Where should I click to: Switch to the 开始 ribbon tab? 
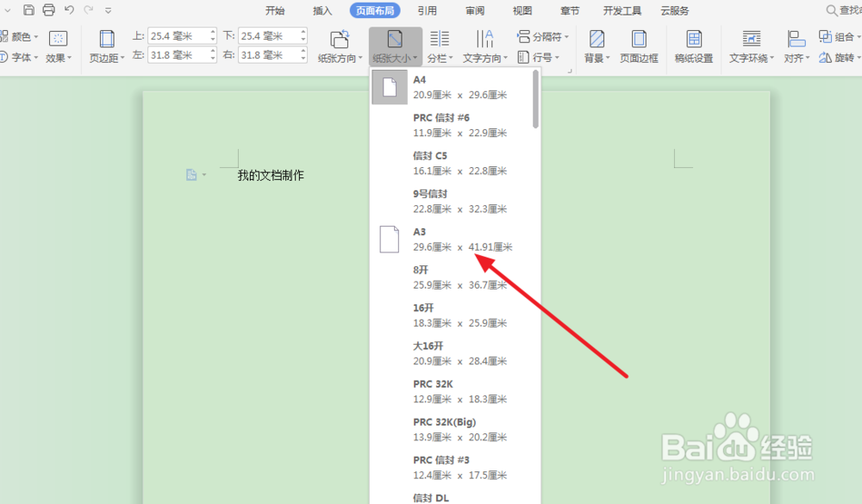click(274, 10)
